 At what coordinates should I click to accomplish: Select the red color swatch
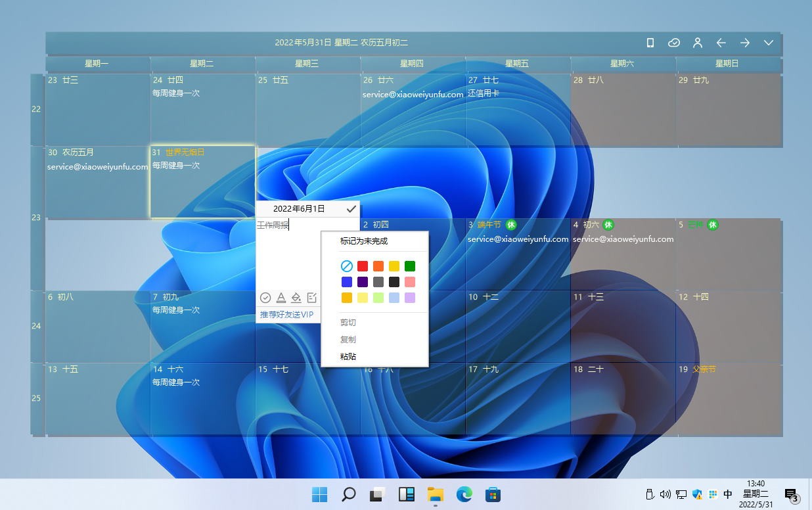[x=363, y=266]
